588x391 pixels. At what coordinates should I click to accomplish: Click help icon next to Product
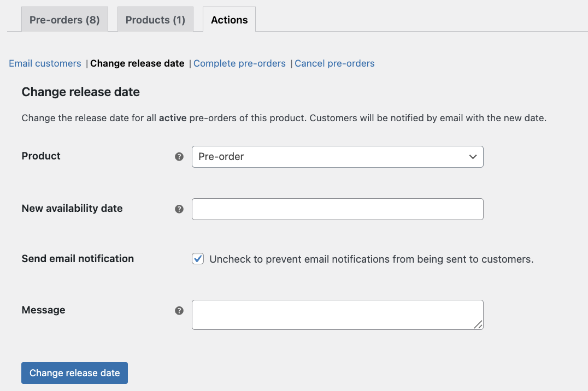(x=179, y=157)
